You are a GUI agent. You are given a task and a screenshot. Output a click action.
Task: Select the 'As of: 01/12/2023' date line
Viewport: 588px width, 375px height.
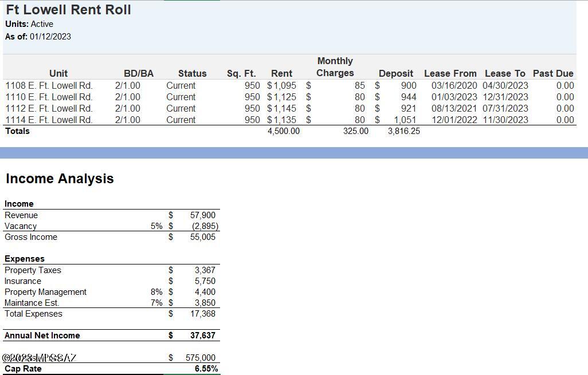coord(38,37)
